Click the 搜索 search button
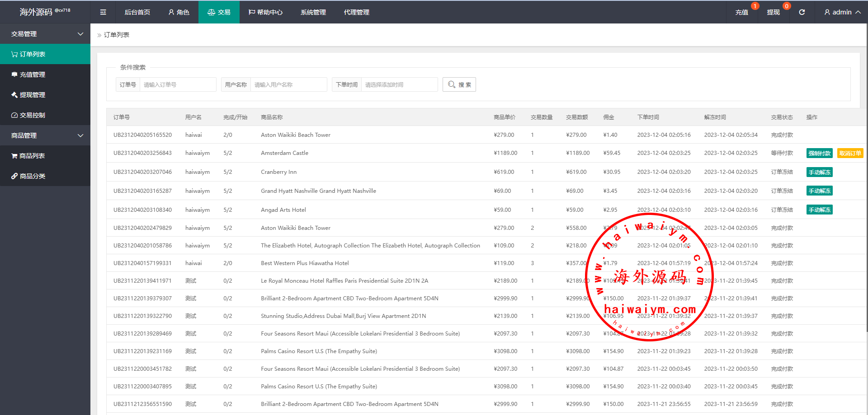The width and height of the screenshot is (868, 415). pos(459,84)
